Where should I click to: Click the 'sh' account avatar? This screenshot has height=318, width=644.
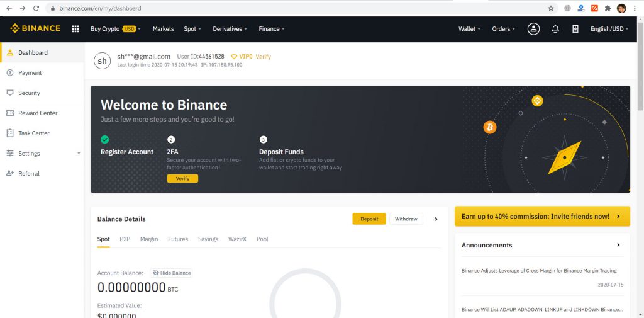pyautogui.click(x=103, y=60)
